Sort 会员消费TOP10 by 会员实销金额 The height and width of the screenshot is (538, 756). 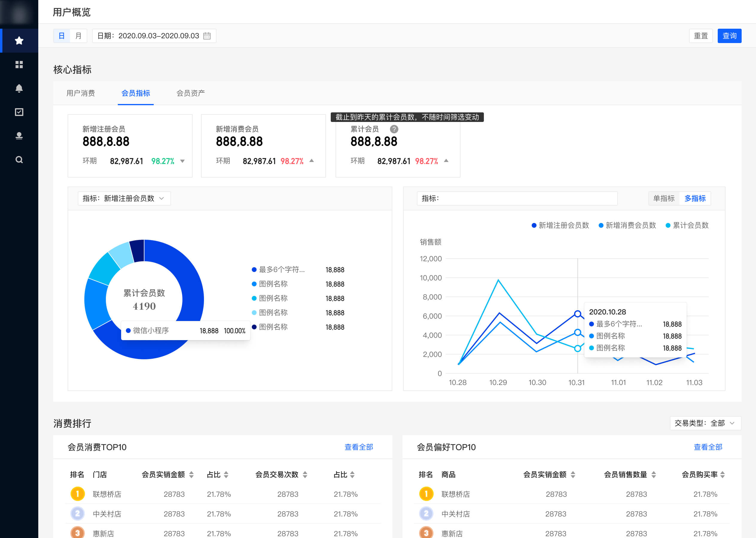[x=191, y=474]
